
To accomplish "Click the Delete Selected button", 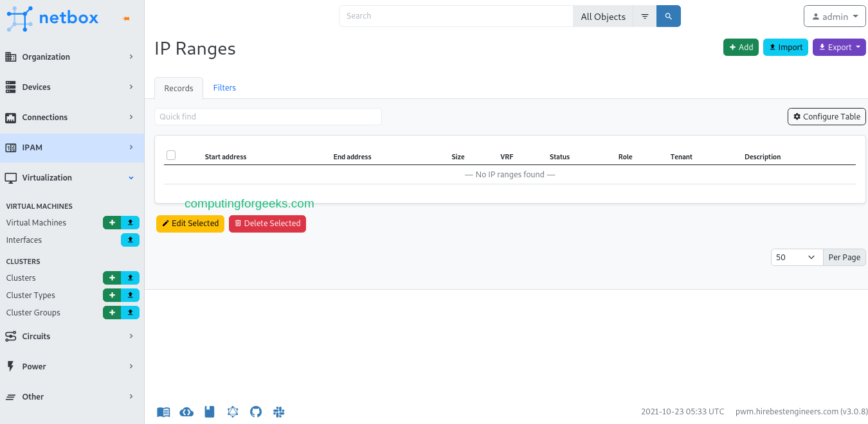I will click(x=267, y=223).
